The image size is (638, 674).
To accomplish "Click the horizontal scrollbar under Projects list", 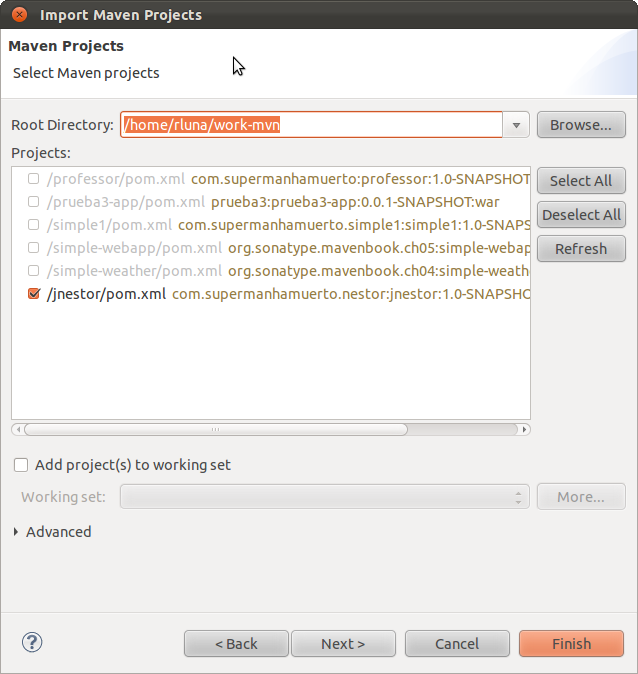I will 215,430.
